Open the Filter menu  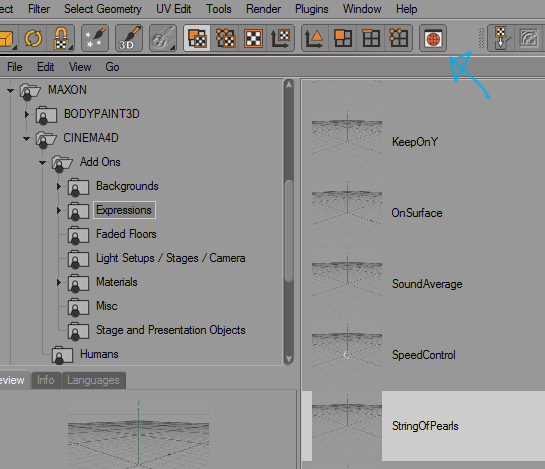pos(39,9)
